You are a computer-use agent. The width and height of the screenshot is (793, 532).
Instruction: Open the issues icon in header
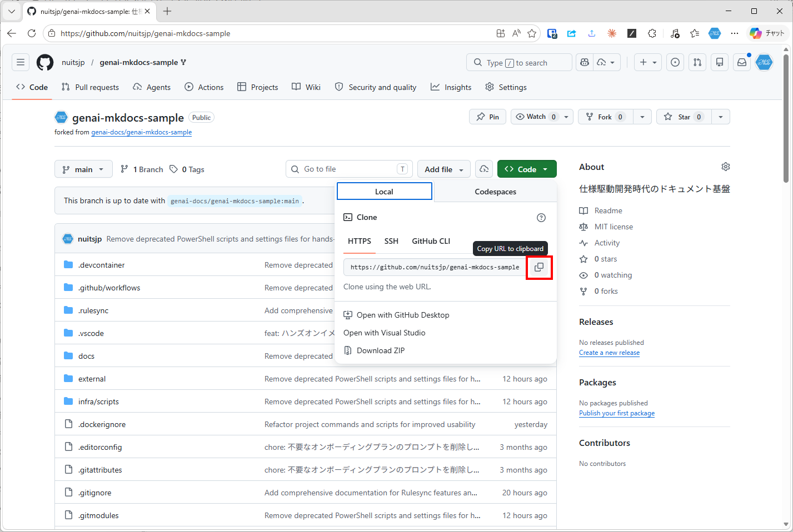[x=675, y=63]
